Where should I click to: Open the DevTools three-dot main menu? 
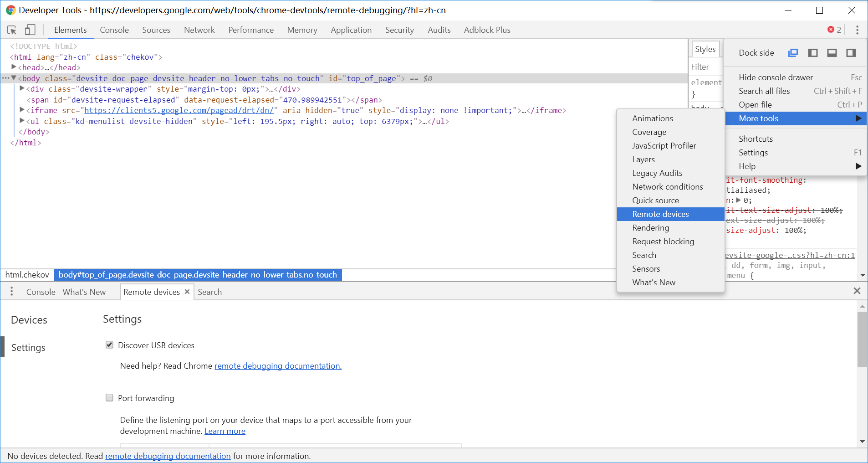[x=857, y=30]
